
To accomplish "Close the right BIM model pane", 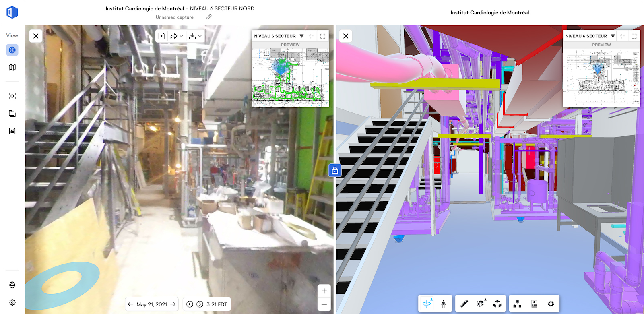I will click(346, 36).
